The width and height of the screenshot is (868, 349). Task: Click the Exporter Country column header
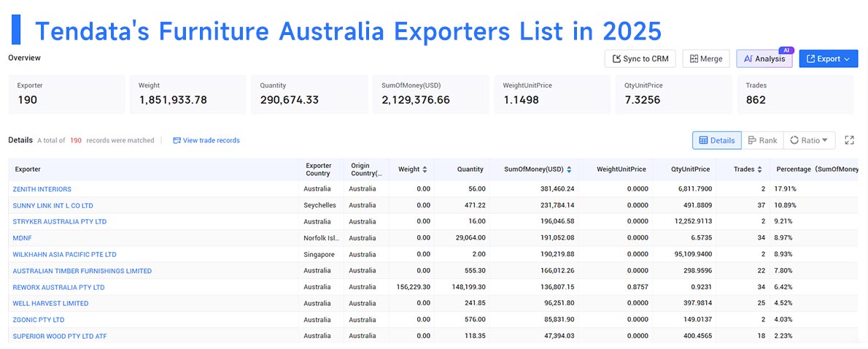[x=321, y=169]
